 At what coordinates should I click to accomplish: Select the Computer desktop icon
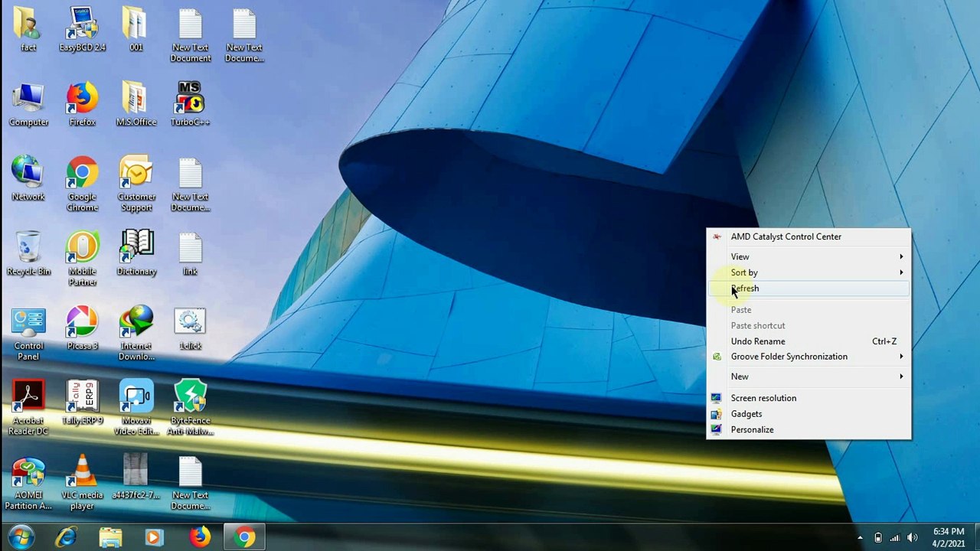(x=28, y=104)
